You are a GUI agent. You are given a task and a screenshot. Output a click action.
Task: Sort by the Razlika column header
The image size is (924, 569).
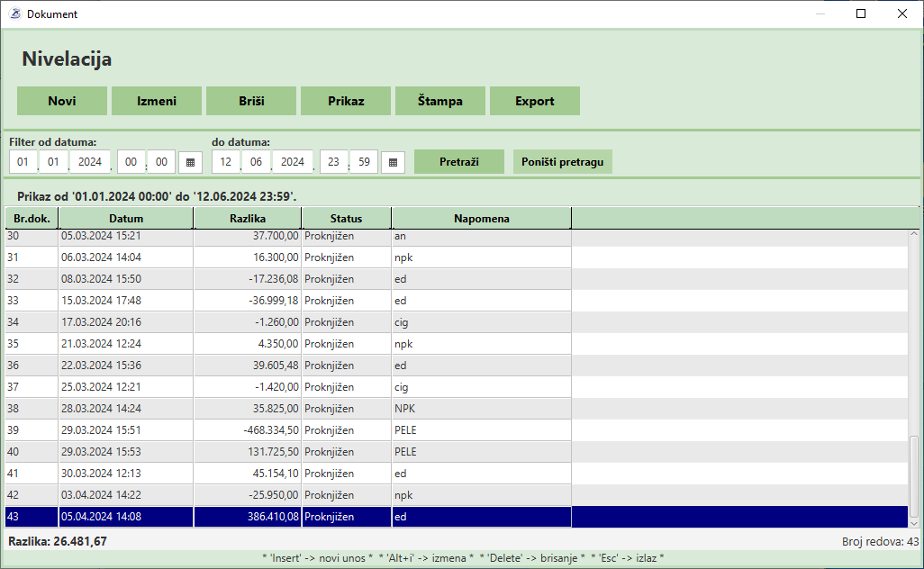[248, 219]
